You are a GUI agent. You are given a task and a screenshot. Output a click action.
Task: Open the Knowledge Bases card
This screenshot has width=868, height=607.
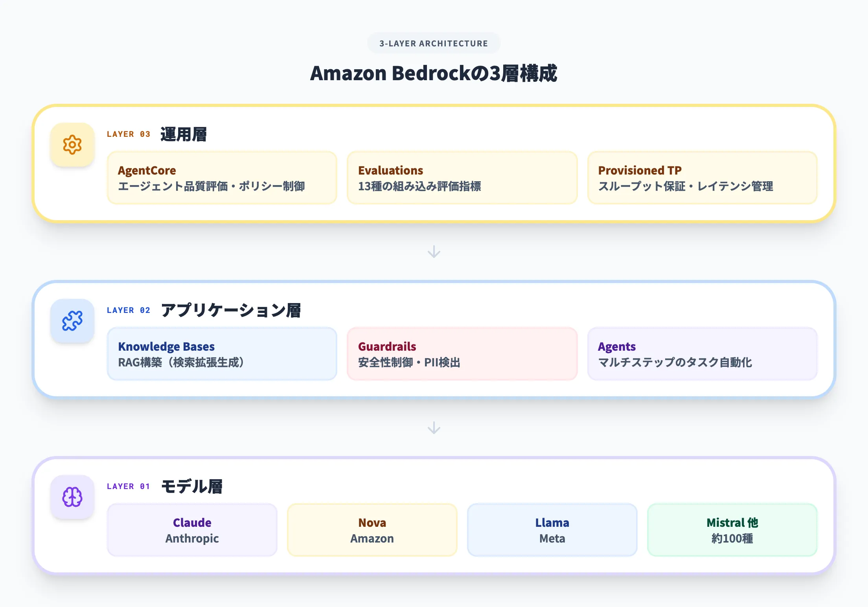coord(222,354)
